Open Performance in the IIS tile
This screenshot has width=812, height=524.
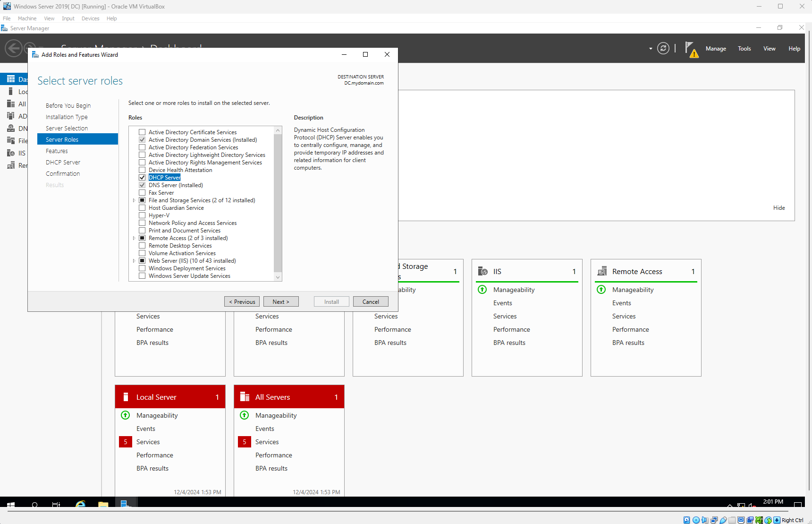pos(512,329)
